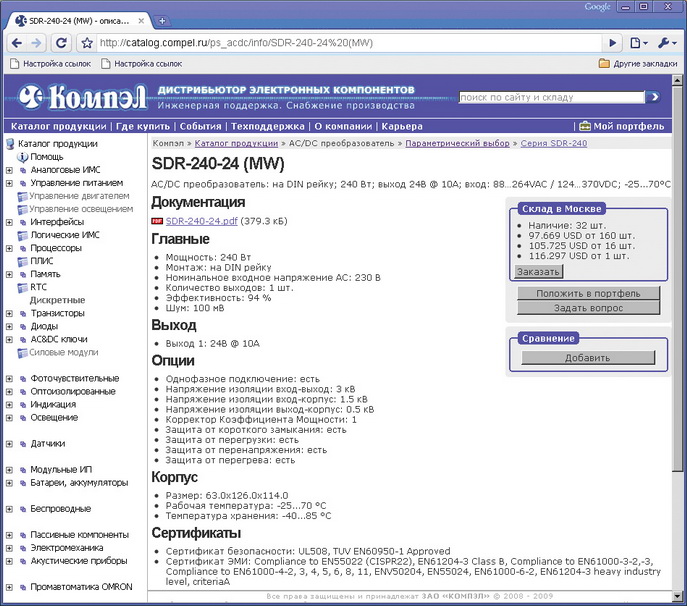Click the scrollbar down arrow
This screenshot has height=606, width=687.
pos(677,596)
